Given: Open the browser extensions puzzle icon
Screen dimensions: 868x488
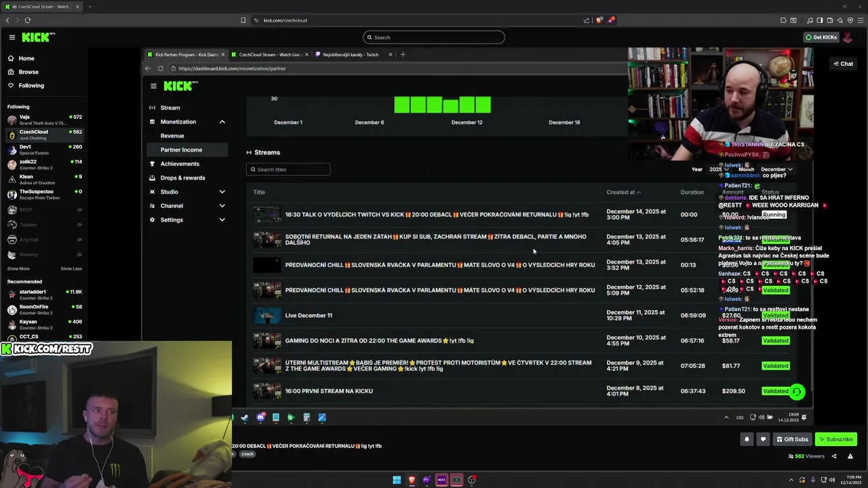Looking at the screenshot, I should click(783, 20).
